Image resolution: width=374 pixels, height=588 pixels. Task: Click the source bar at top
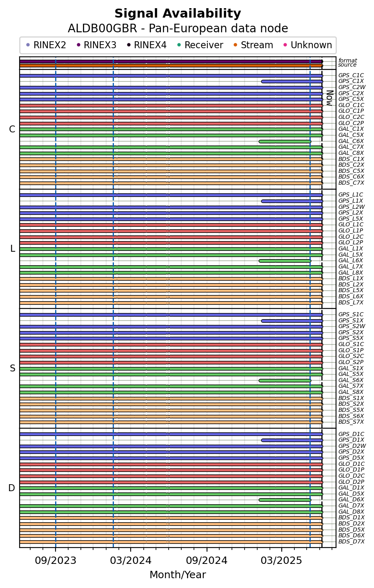click(x=171, y=65)
